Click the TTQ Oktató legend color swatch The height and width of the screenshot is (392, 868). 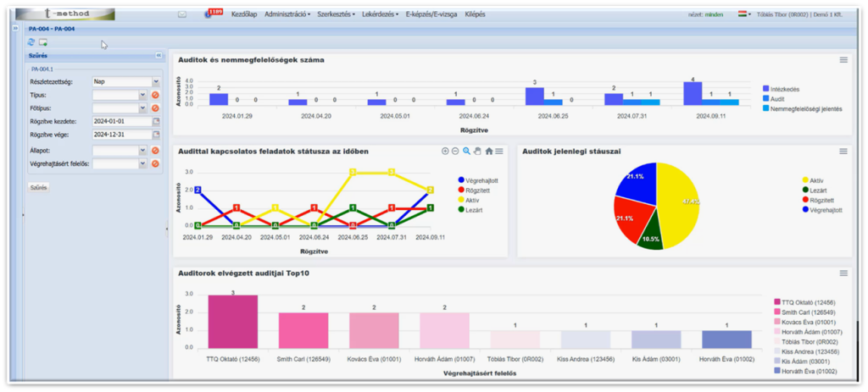tap(777, 301)
